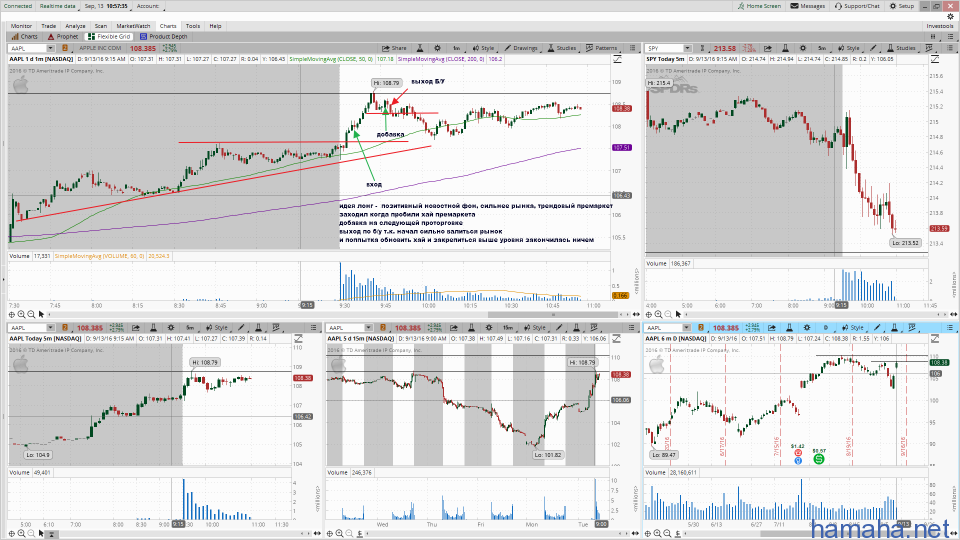This screenshot has height=540, width=960.
Task: Click flask icon on AAPL 6m daily chart
Action: point(789,328)
